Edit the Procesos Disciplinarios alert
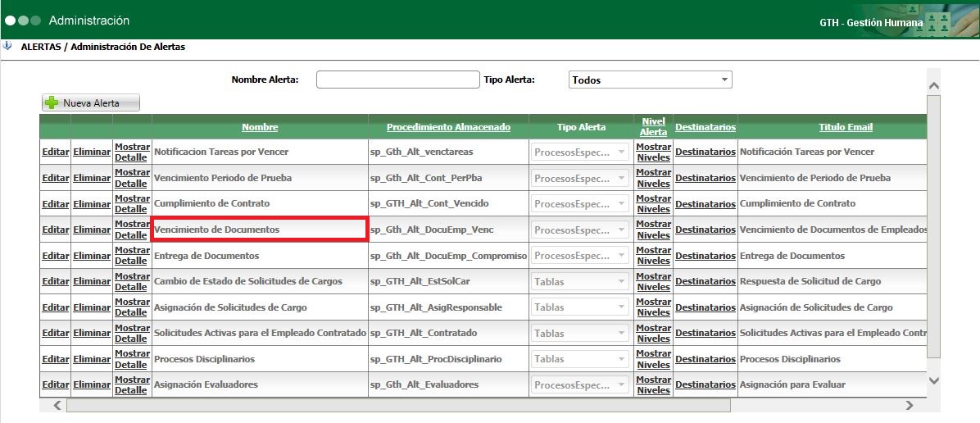The width and height of the screenshot is (980, 423). (x=55, y=359)
